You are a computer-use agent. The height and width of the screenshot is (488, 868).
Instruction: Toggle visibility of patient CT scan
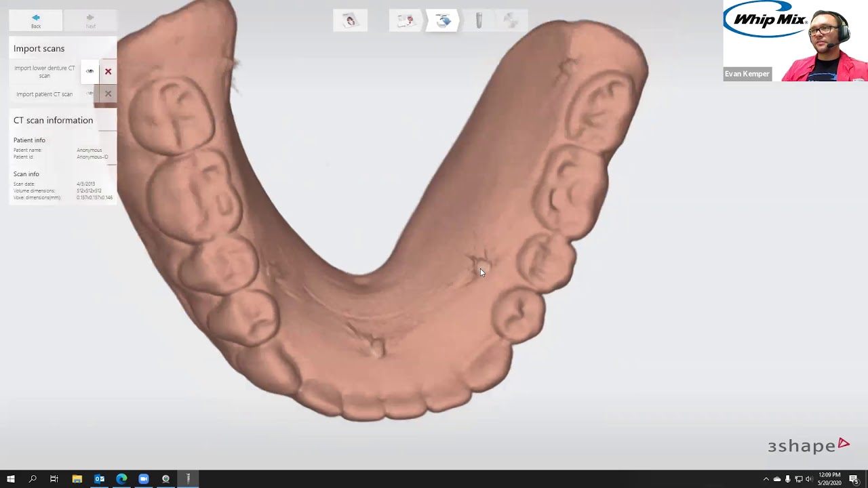[x=90, y=94]
